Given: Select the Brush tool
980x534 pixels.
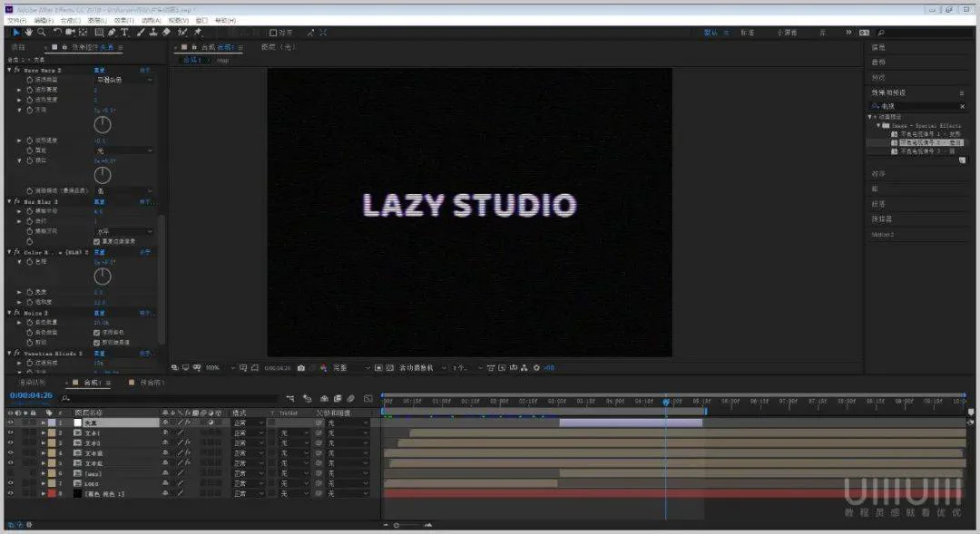Looking at the screenshot, I should (x=141, y=33).
